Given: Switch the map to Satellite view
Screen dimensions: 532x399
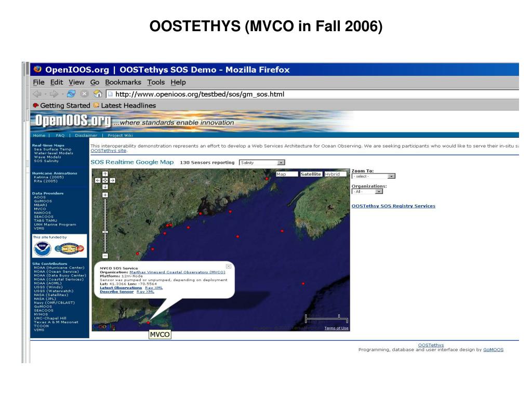Looking at the screenshot, I should 311,174.
